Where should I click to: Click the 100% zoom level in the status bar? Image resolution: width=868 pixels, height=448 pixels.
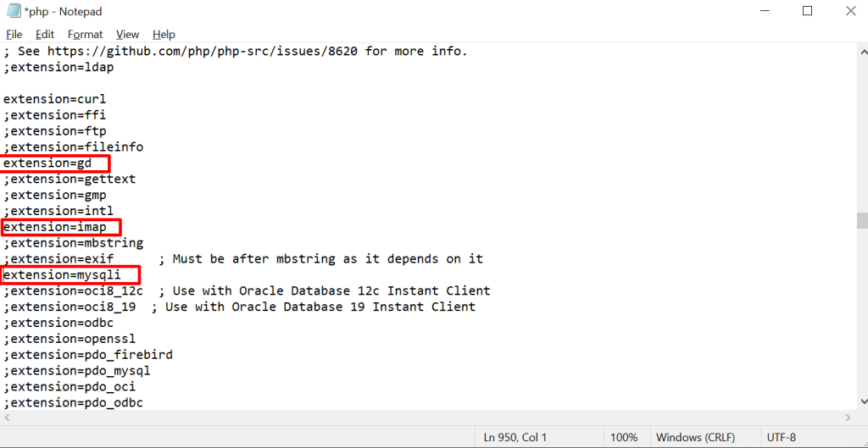[x=624, y=437]
